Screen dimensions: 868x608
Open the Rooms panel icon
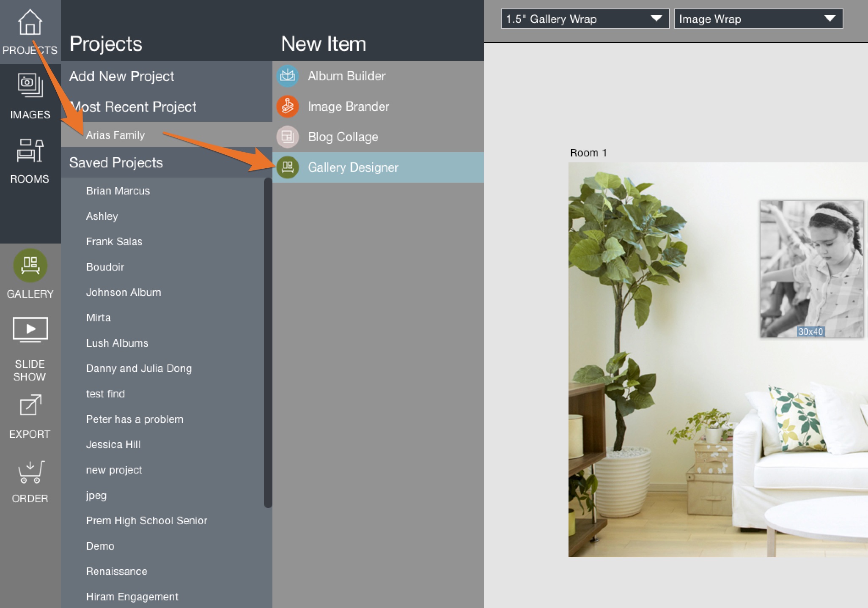click(x=30, y=151)
